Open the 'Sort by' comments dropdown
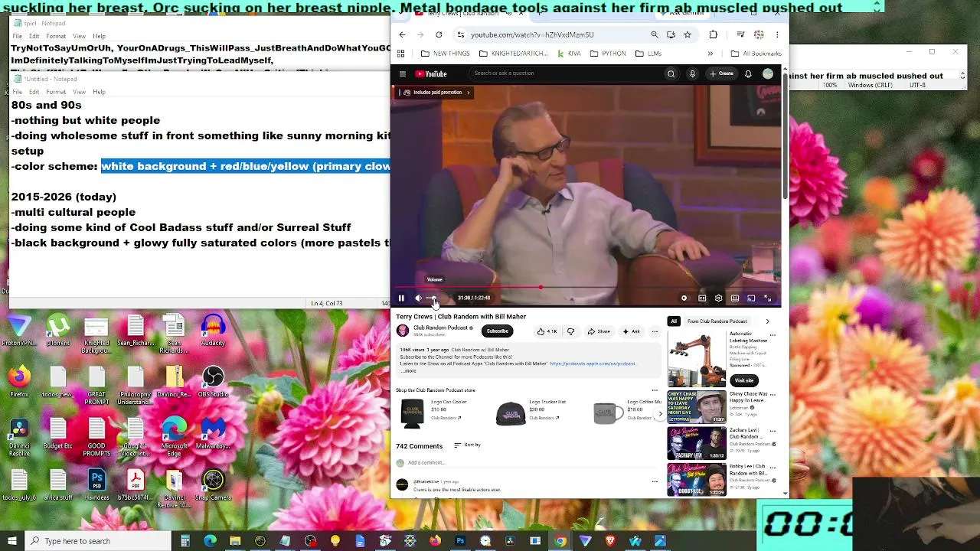The width and height of the screenshot is (980, 551). 467,445
